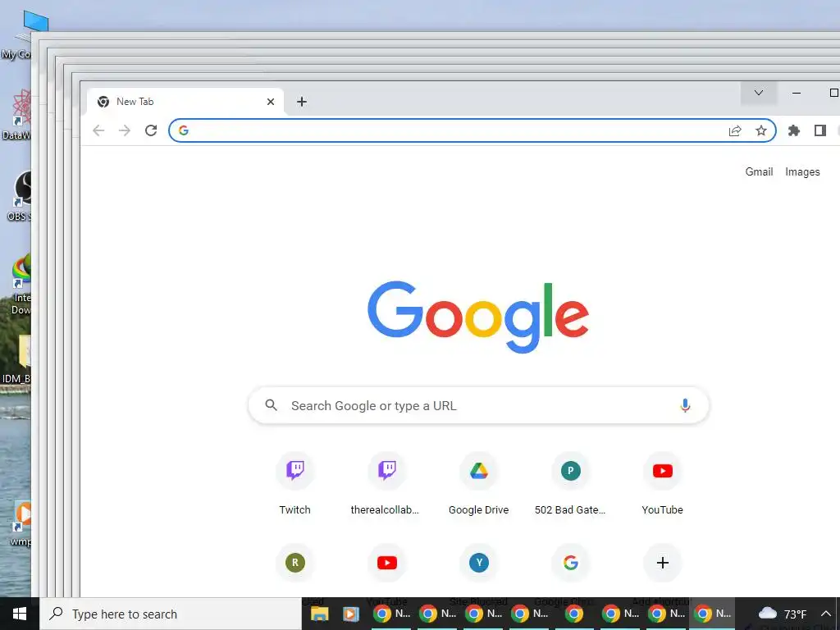Add a shortcut with the plus tile
The height and width of the screenshot is (630, 840).
(x=663, y=563)
